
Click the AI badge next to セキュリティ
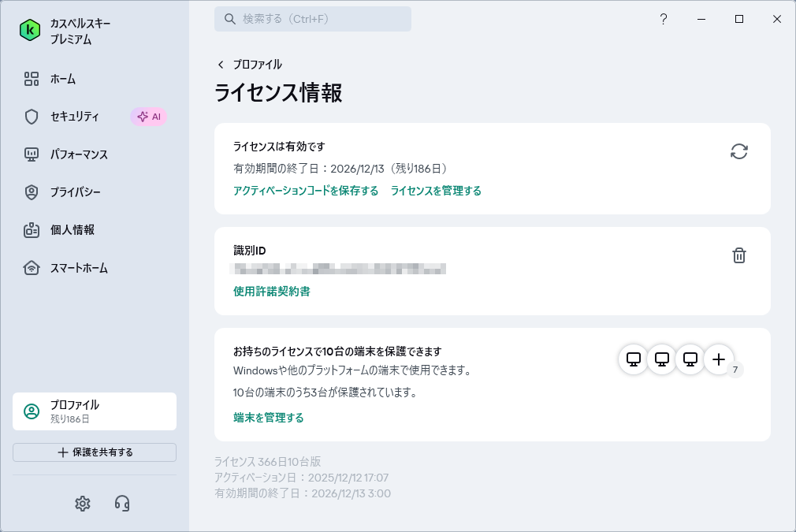click(149, 117)
